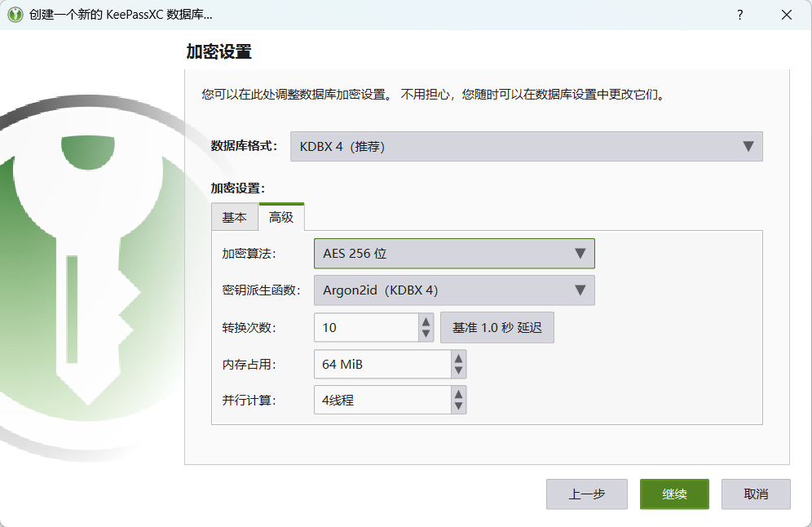Expand the 加密算法 AES 256 位 dropdown
The height and width of the screenshot is (527, 812).
454,254
